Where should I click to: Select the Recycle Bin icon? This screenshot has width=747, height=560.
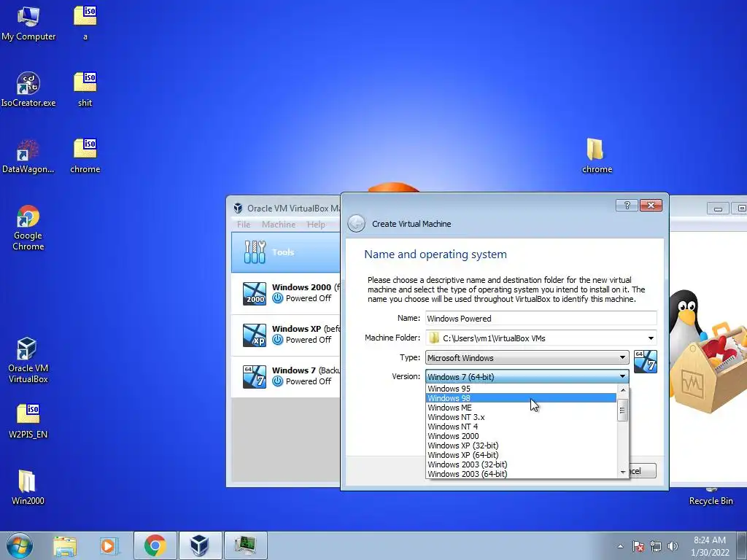point(711,497)
